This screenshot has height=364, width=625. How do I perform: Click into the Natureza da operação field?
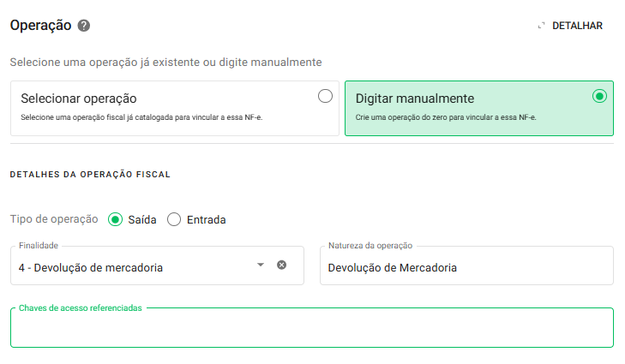tap(466, 267)
